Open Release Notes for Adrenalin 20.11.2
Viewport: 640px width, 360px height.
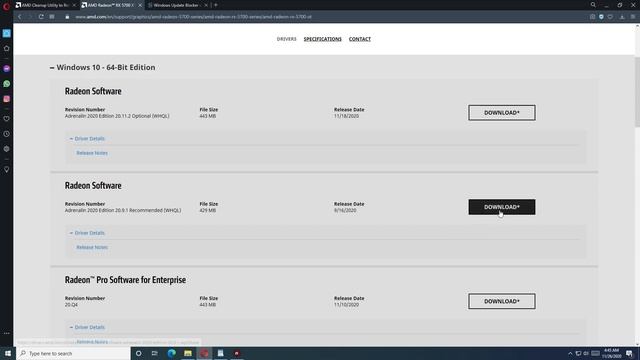click(x=92, y=153)
